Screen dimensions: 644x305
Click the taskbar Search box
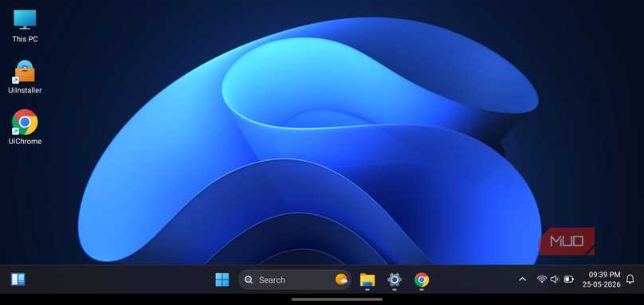pos(294,280)
